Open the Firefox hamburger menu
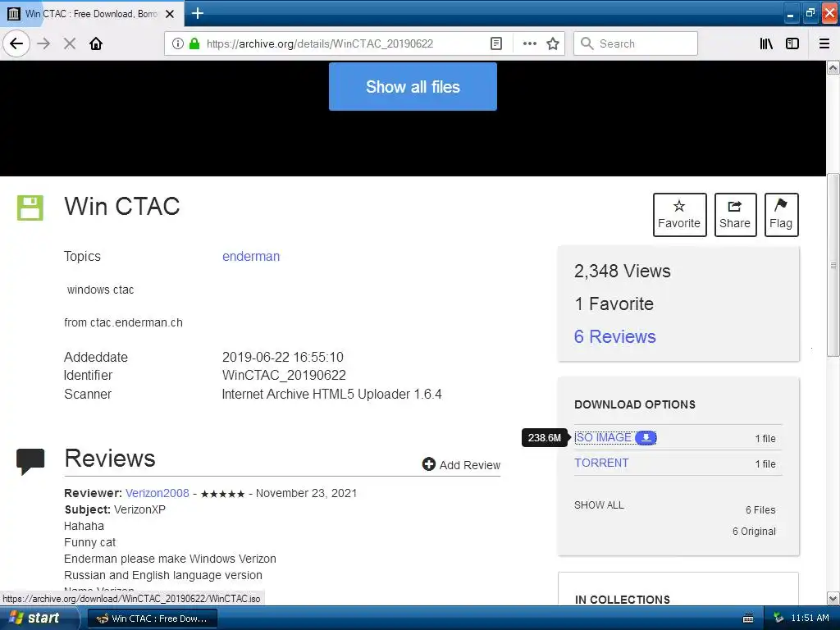 [x=824, y=43]
